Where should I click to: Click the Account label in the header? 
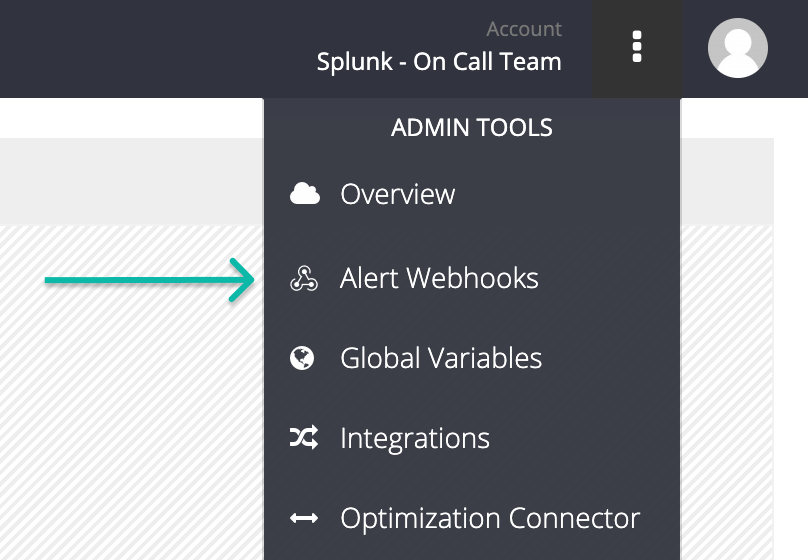coord(524,29)
